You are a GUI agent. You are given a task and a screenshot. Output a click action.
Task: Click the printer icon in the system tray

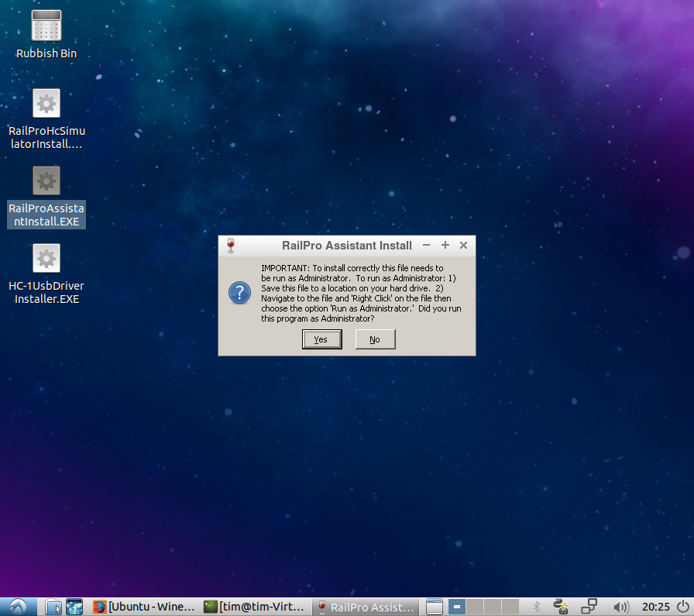coord(589,607)
